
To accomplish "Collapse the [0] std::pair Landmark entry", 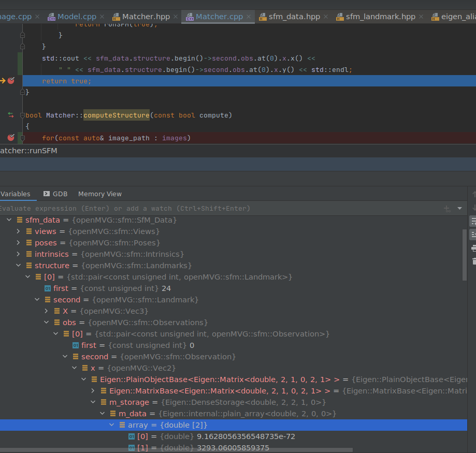I will [x=27, y=276].
